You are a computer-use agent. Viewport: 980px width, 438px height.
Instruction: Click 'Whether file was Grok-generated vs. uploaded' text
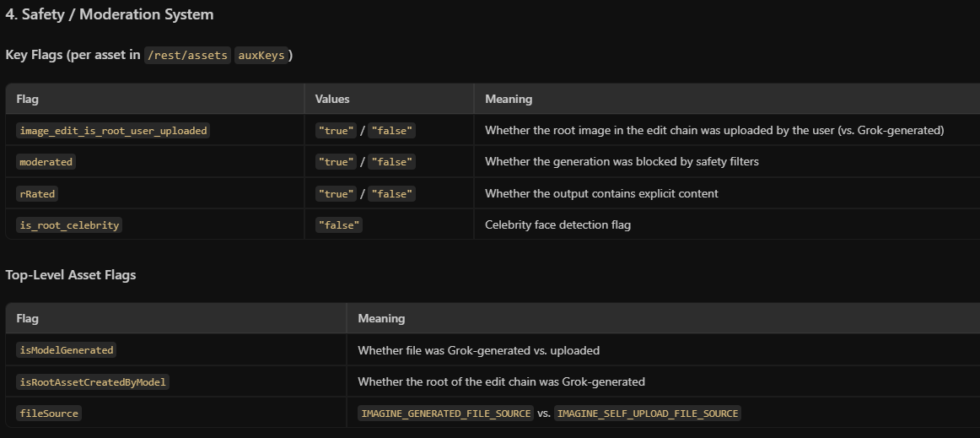pyautogui.click(x=479, y=350)
